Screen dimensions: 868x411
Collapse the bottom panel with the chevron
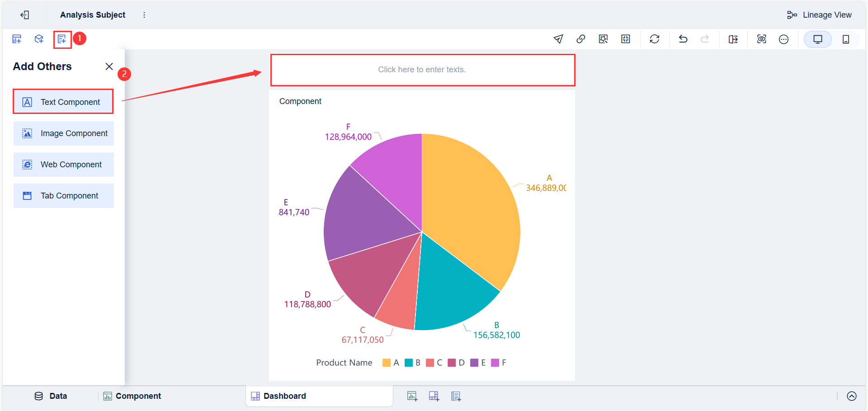pos(851,396)
